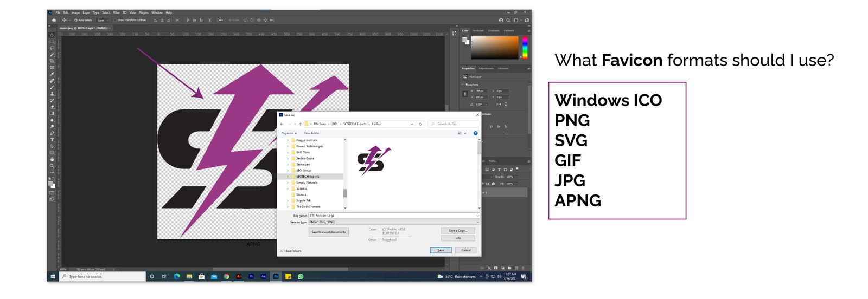Open the Filter menu
Image resolution: width=868 pixels, height=299 pixels.
(x=116, y=12)
